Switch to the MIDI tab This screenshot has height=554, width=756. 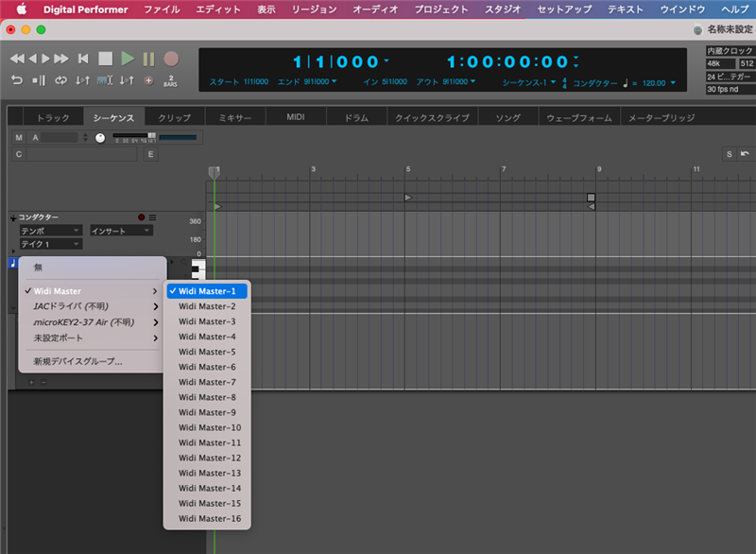click(296, 117)
